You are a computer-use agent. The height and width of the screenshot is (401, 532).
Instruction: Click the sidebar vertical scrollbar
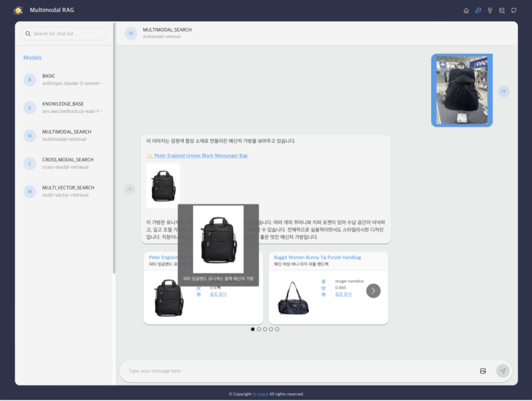114,148
